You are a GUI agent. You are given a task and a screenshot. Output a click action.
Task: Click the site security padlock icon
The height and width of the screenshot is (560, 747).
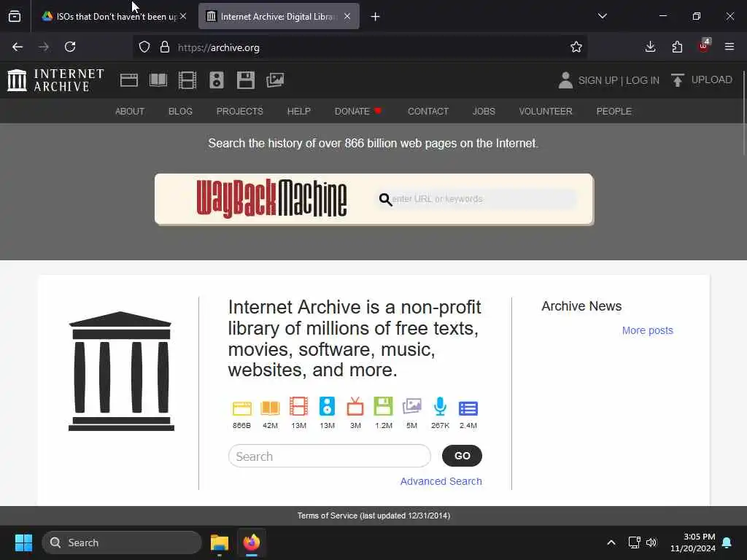point(165,47)
